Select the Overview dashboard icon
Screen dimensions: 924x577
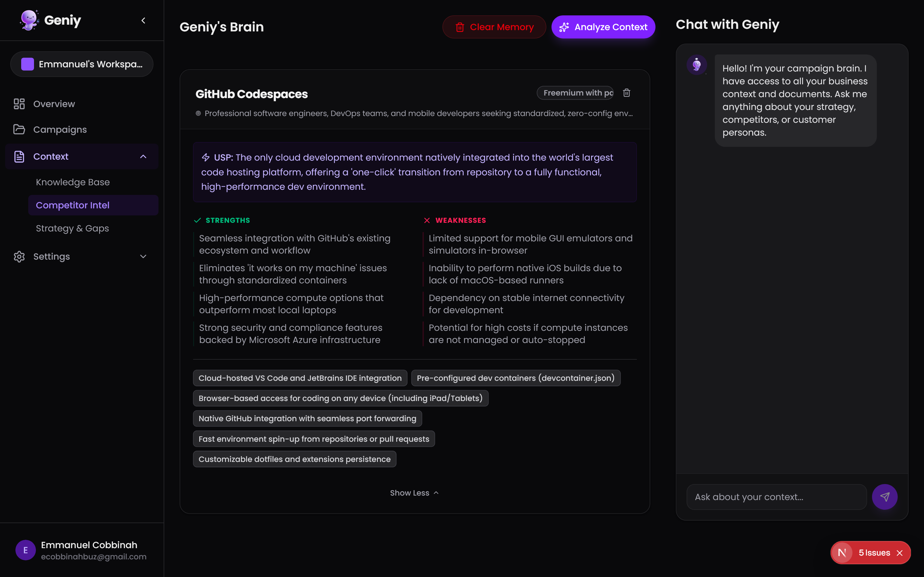(19, 104)
